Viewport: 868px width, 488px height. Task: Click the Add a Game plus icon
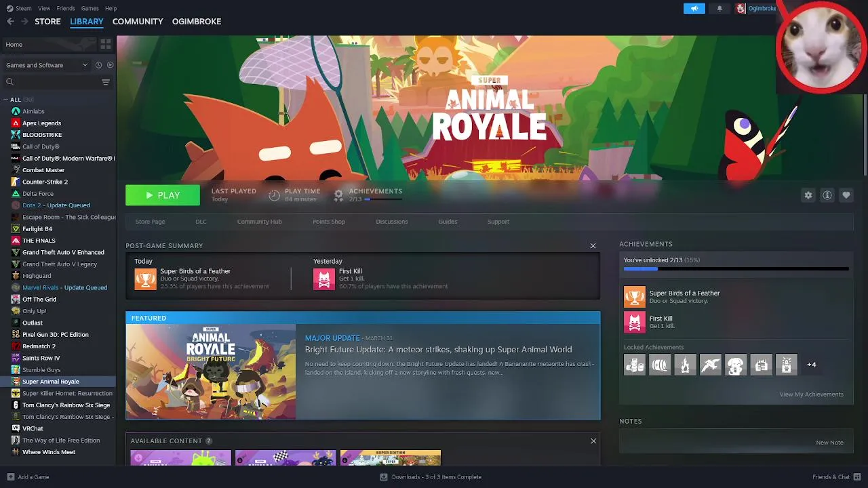10,477
